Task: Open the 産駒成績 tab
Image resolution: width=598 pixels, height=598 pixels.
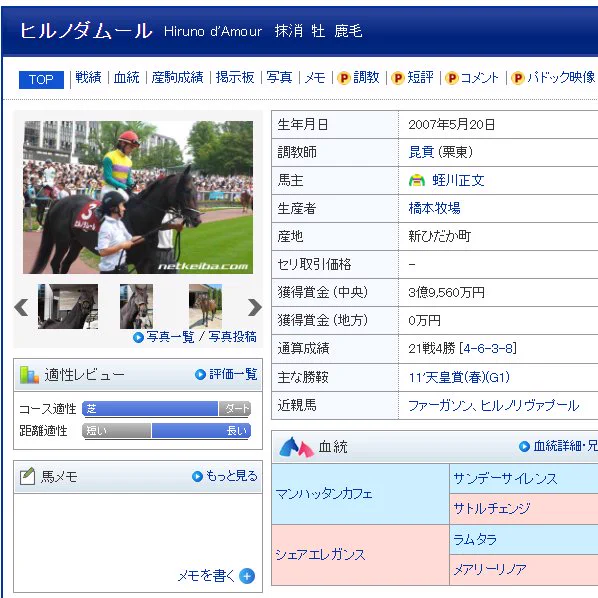Action: (x=177, y=77)
